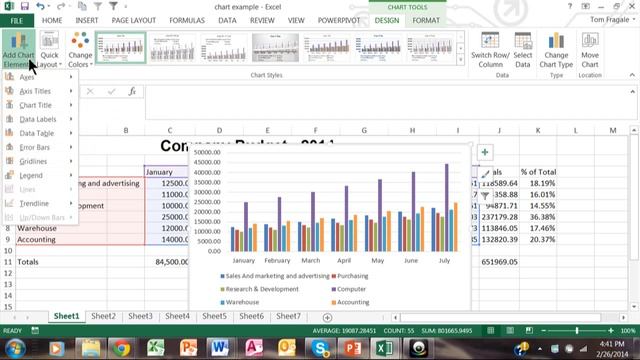Image resolution: width=640 pixels, height=360 pixels.
Task: Open the Change Colors palette
Action: coord(80,50)
